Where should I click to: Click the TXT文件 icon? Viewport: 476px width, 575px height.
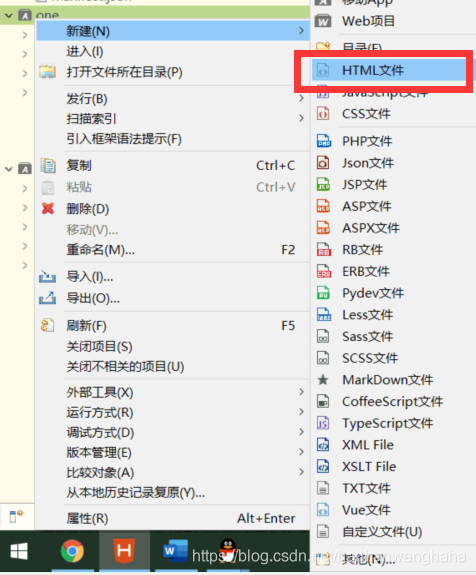pyautogui.click(x=323, y=488)
